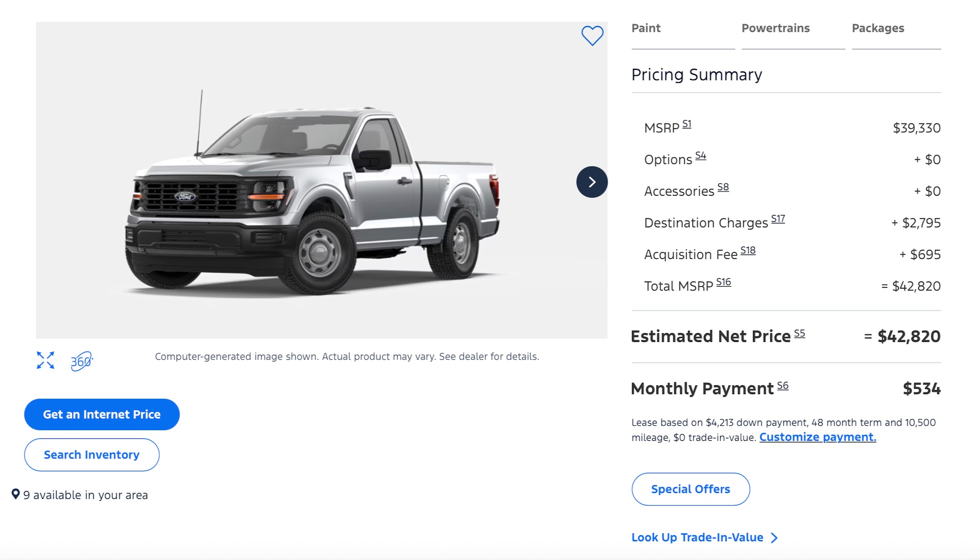Expand the Trade-In-Value section chevron
The image size is (980, 560).
pyautogui.click(x=774, y=538)
